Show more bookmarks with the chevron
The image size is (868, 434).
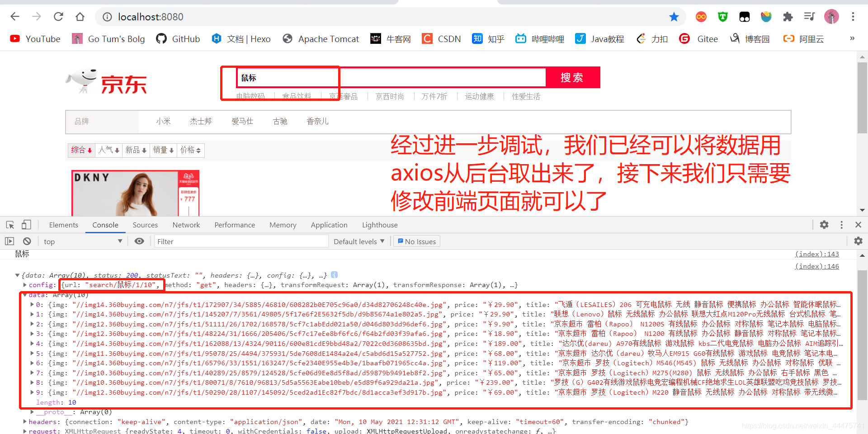pos(852,38)
